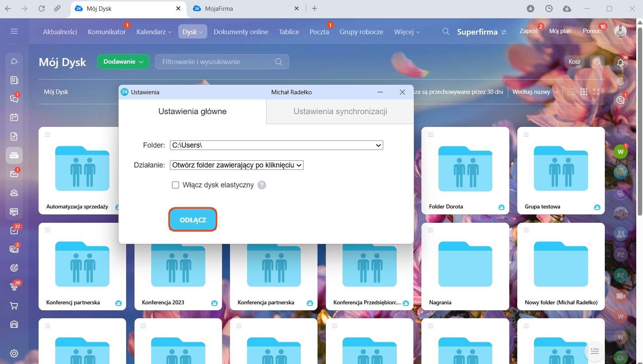Expand the Folder path dropdown
The image size is (643, 364).
(x=277, y=145)
